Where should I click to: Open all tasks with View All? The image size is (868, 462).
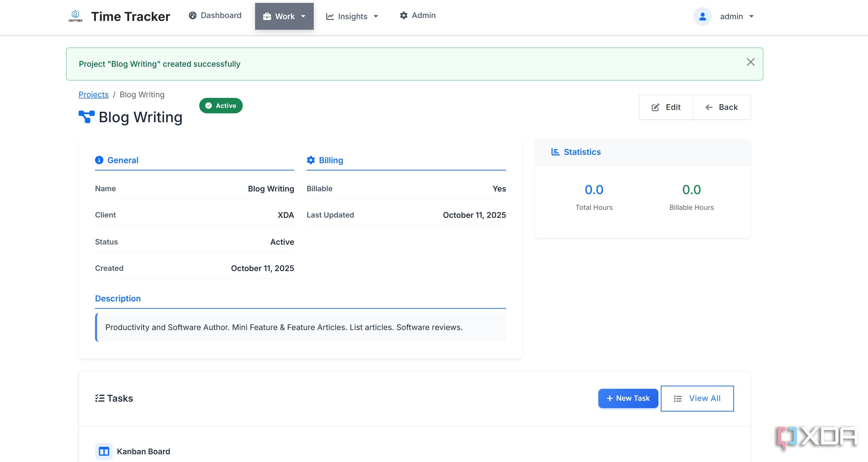[697, 398]
